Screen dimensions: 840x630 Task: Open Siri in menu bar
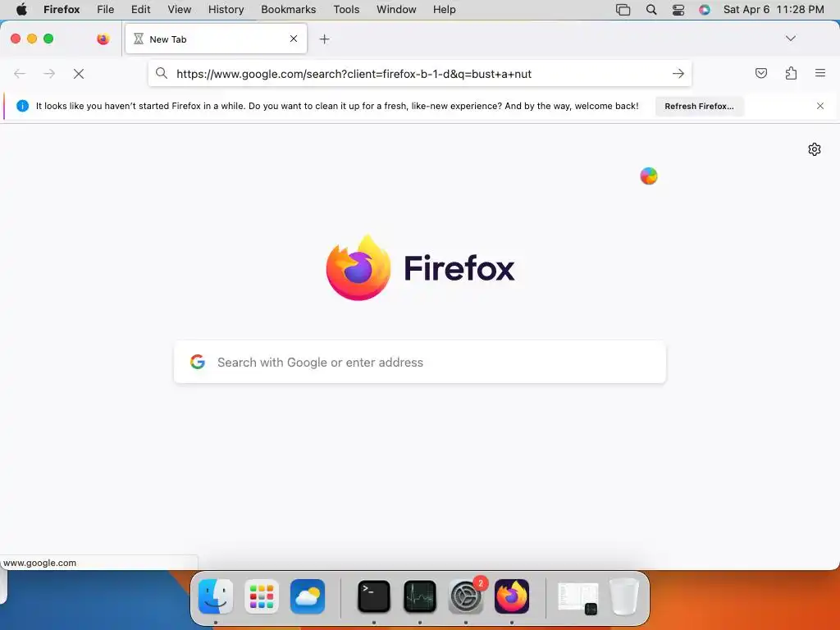(705, 9)
